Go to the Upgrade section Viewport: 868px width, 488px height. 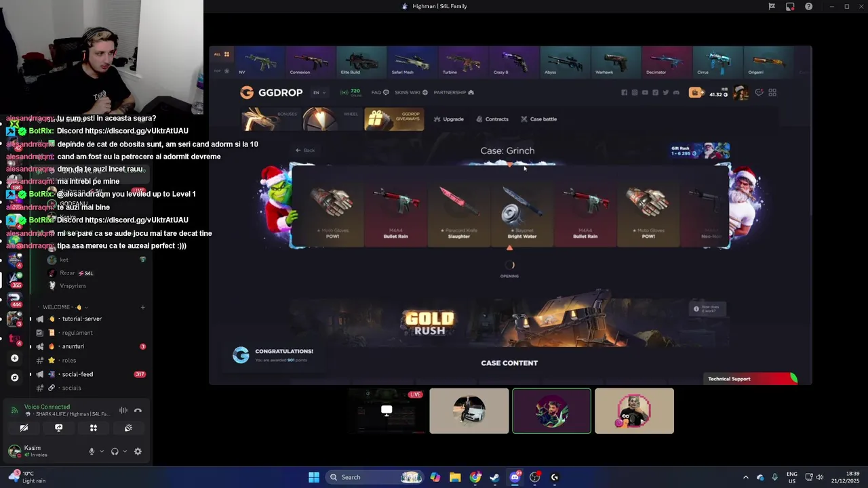(449, 119)
